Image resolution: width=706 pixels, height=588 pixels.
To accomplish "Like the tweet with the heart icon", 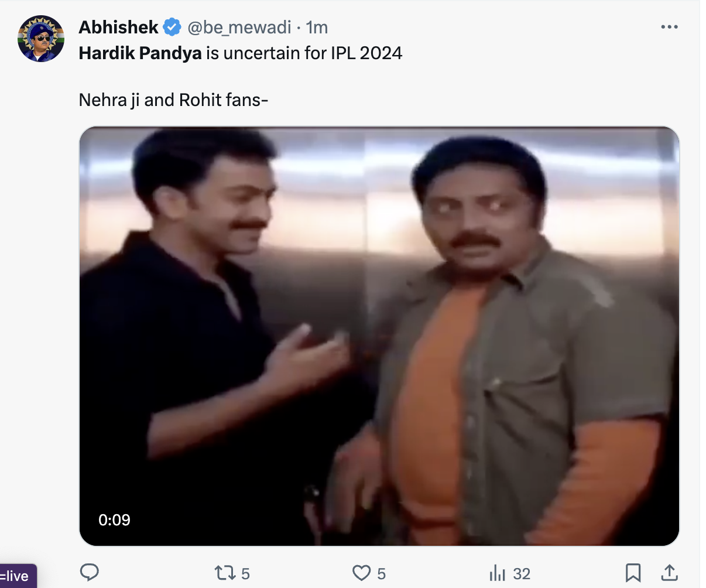I will (x=362, y=573).
